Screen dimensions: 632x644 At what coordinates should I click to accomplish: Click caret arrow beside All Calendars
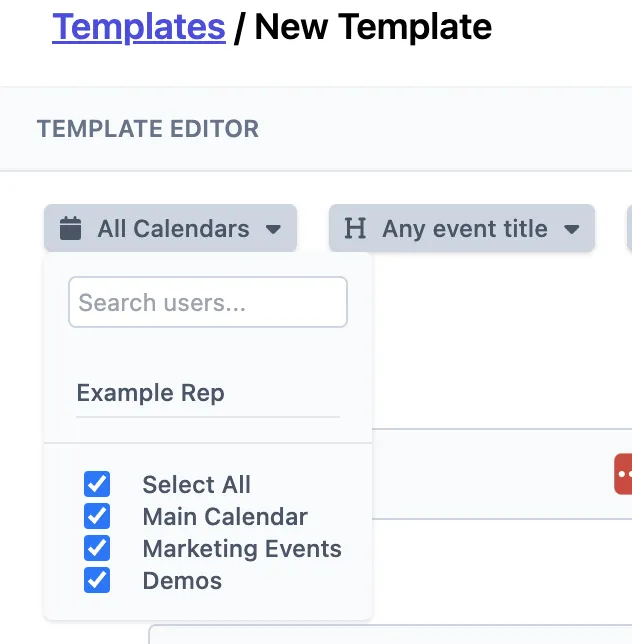point(273,229)
